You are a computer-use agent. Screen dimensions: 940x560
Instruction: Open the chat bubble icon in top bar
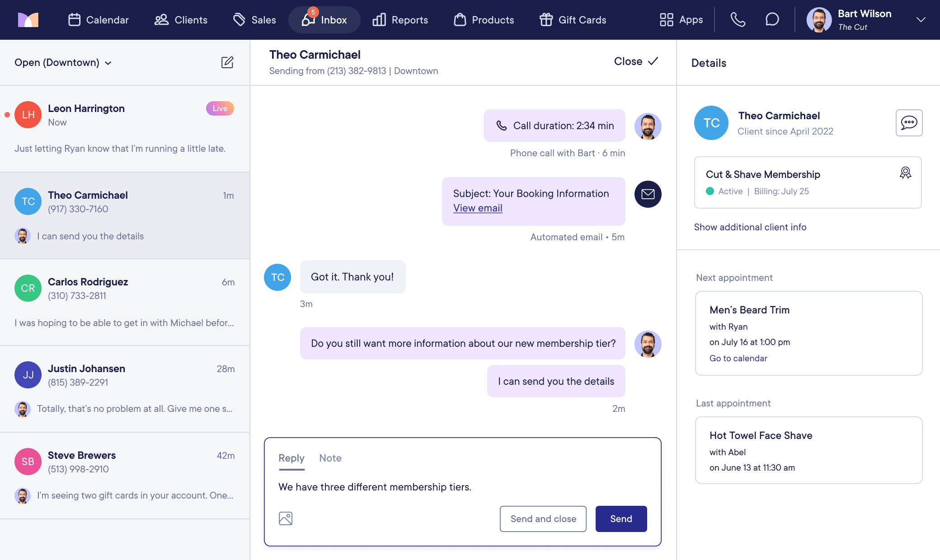(x=772, y=20)
